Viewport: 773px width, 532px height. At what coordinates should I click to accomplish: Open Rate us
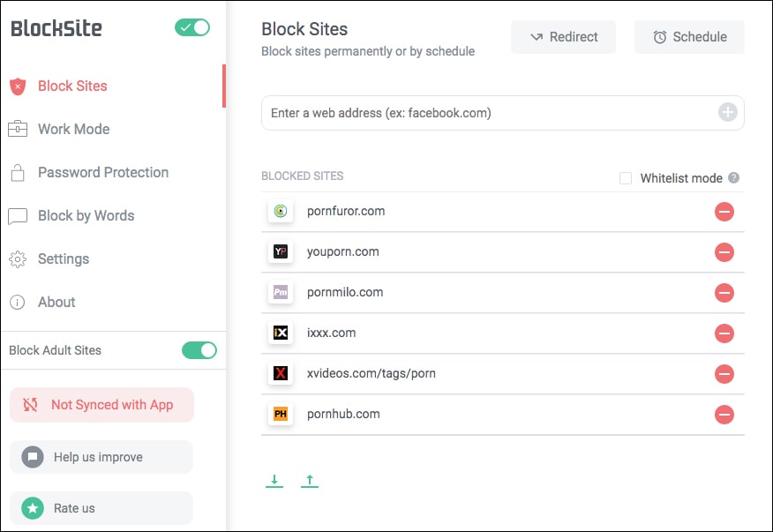pyautogui.click(x=101, y=507)
